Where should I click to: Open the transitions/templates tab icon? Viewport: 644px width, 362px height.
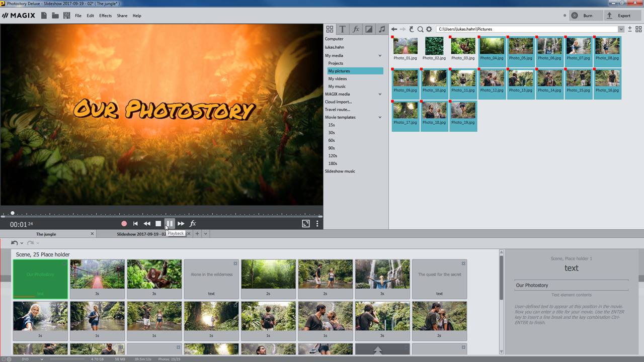[x=369, y=29]
